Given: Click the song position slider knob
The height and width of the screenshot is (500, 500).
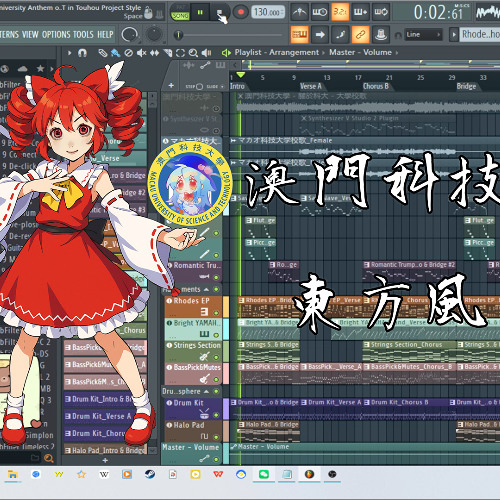Looking at the screenshot, I should [178, 34].
